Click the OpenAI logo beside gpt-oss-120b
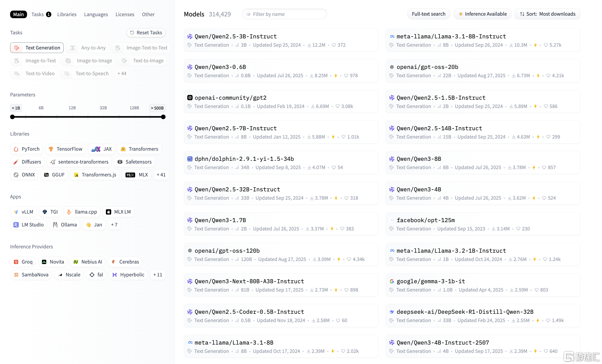Image resolution: width=602 pixels, height=364 pixels. click(x=190, y=251)
